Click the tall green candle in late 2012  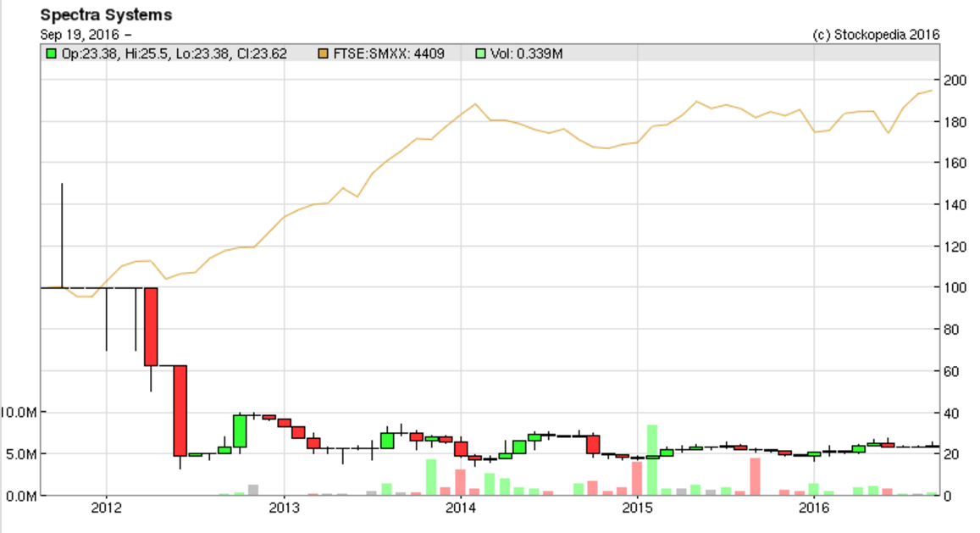click(240, 431)
